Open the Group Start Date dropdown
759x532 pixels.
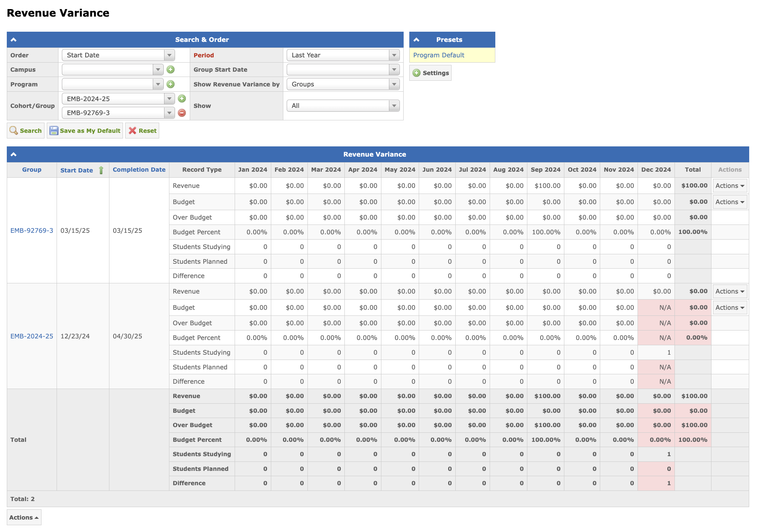coord(343,69)
